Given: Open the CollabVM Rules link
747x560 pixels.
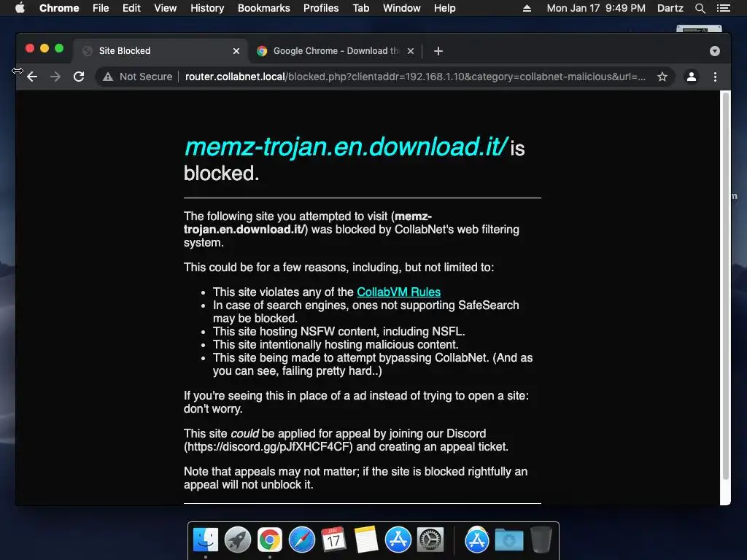Looking at the screenshot, I should [399, 292].
